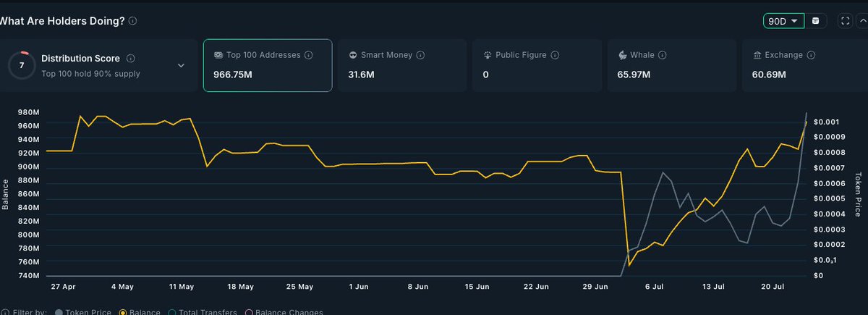868x315 pixels.
Task: Click the 29 Jun axis label
Action: tap(597, 286)
